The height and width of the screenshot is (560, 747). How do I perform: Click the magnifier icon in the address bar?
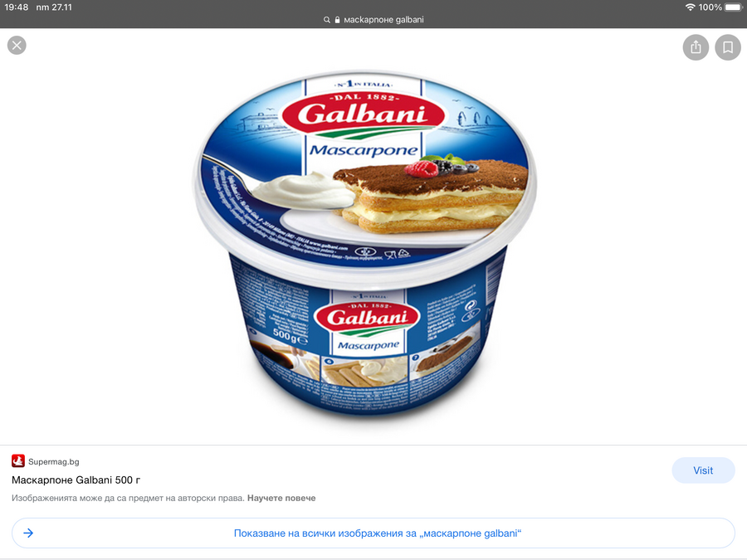click(327, 20)
